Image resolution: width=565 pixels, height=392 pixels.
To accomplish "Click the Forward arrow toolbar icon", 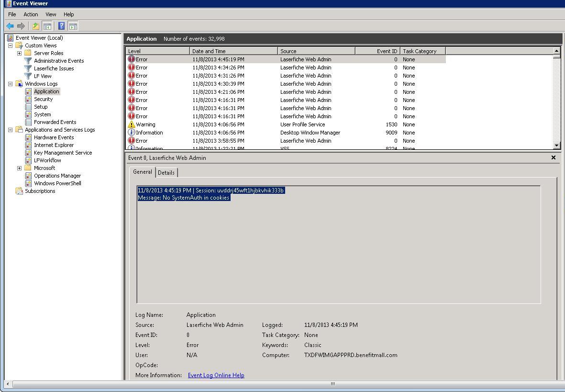I will coord(21,26).
